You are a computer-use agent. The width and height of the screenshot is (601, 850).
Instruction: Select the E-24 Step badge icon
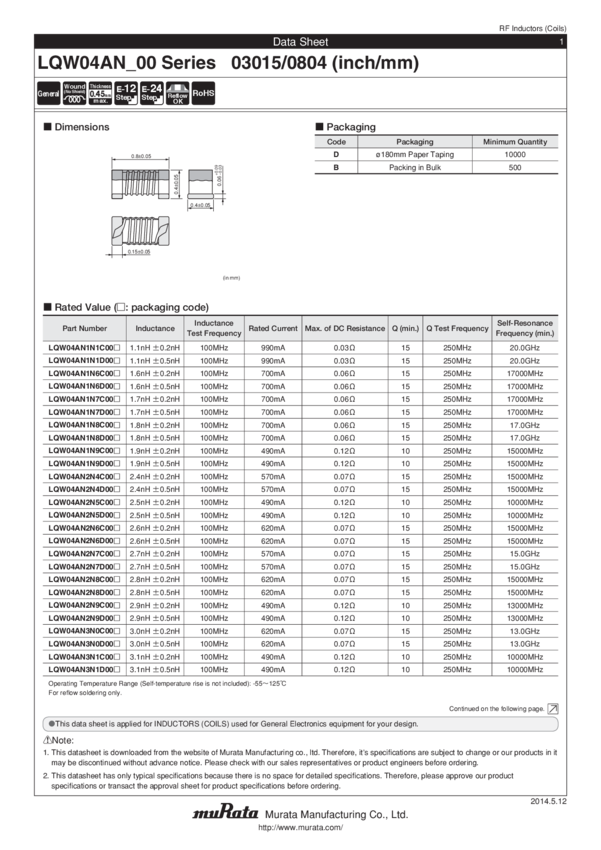pos(152,93)
